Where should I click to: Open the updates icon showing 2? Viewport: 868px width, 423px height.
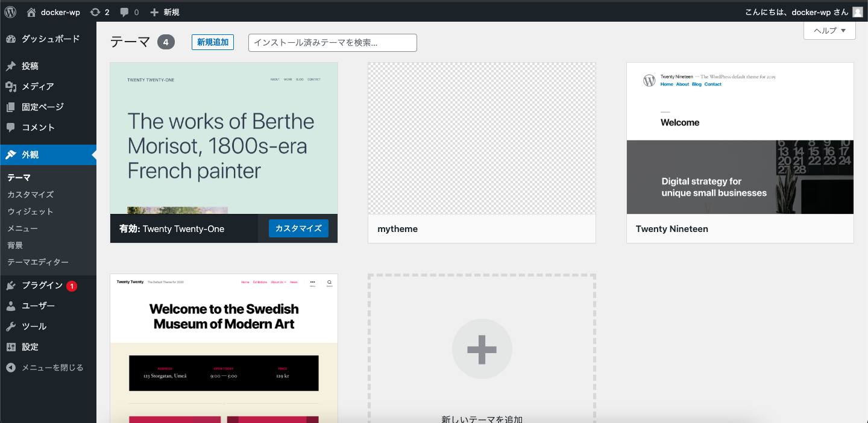[95, 12]
